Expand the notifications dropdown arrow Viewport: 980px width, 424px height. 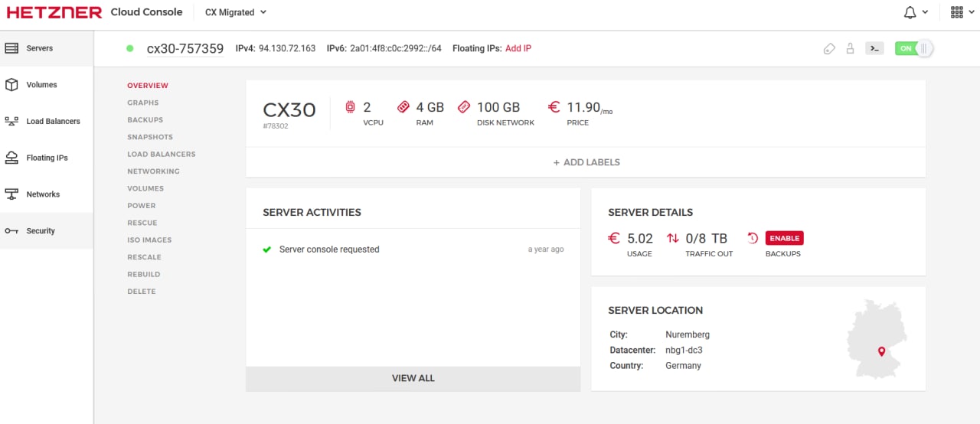point(925,12)
